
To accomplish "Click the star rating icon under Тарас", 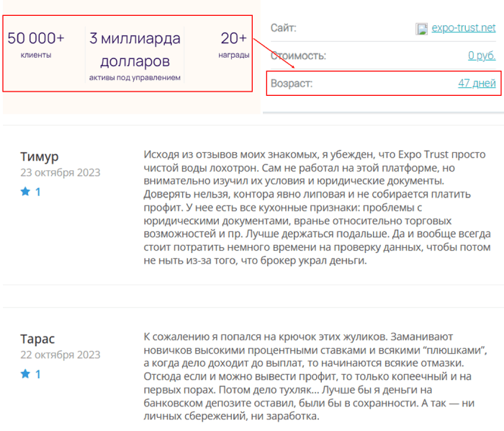I will pyautogui.click(x=25, y=374).
